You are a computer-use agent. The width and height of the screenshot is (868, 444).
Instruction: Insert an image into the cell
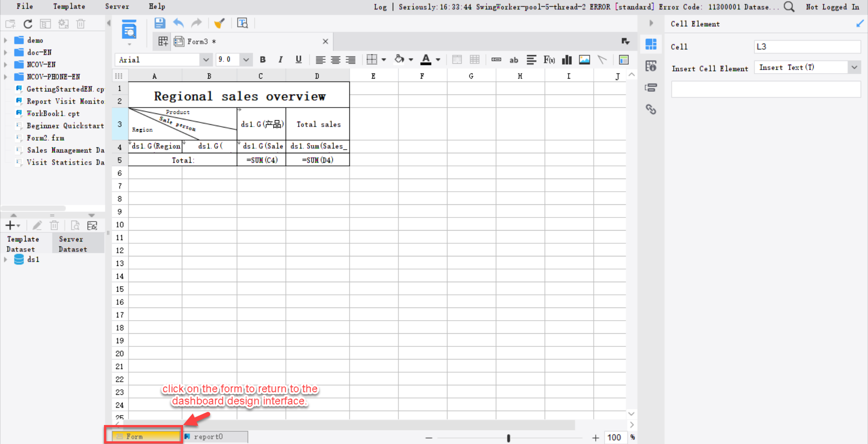click(x=585, y=60)
